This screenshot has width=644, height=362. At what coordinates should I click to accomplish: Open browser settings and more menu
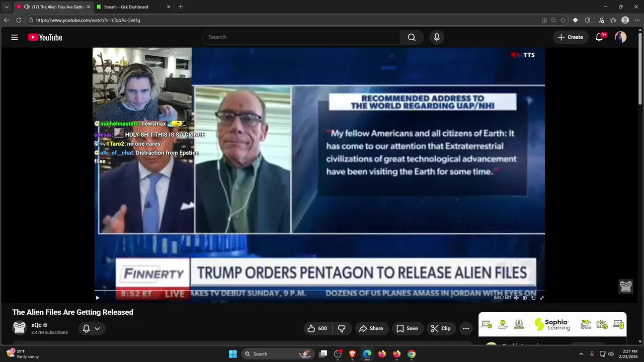637,20
